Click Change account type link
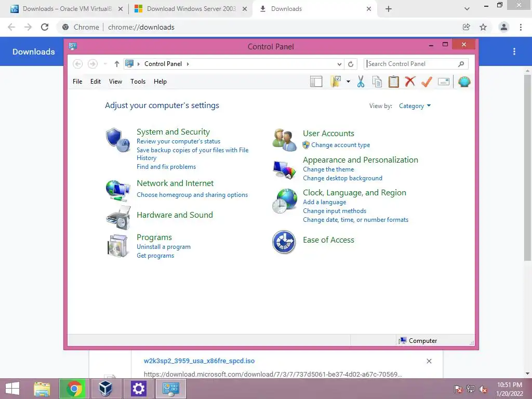 [x=341, y=145]
